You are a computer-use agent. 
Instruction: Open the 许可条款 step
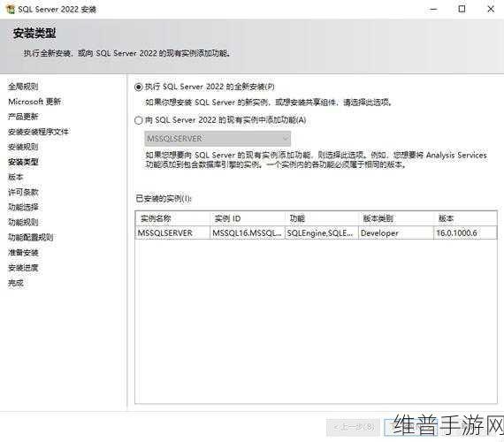point(23,192)
